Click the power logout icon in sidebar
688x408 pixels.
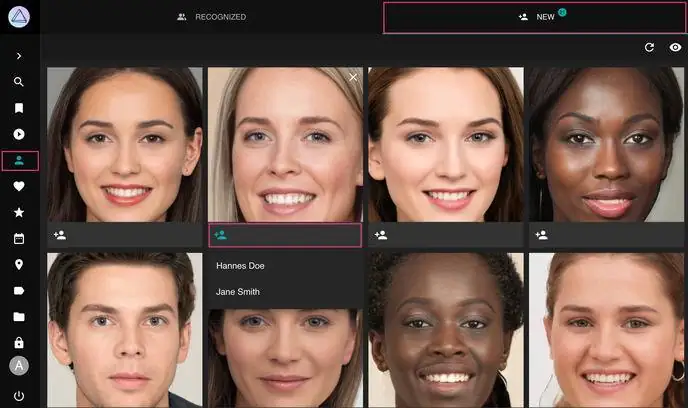(19, 396)
